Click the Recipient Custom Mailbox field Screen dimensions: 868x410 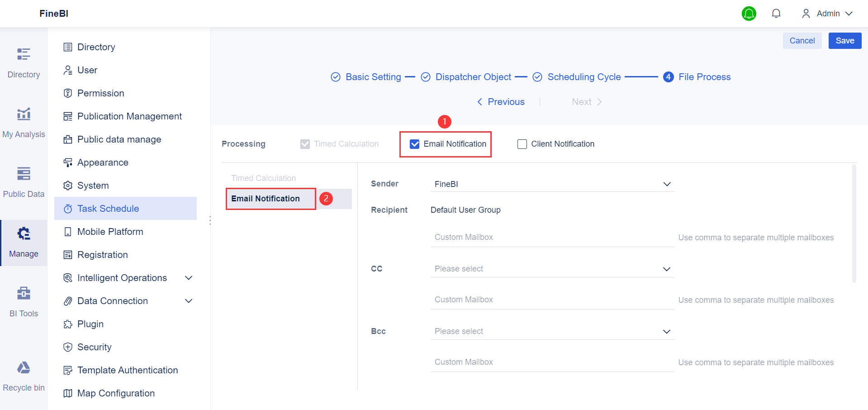pos(552,237)
